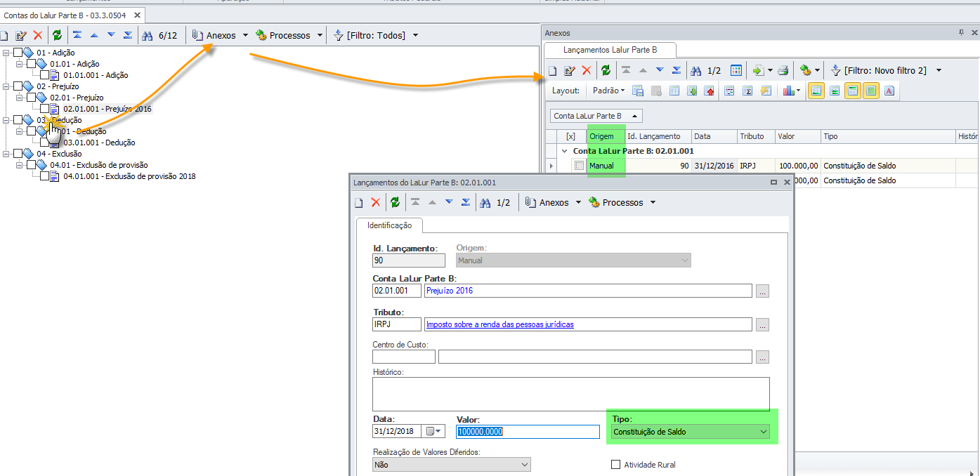
Task: Collapse the 04 - Exclusão tree node
Action: click(x=6, y=154)
